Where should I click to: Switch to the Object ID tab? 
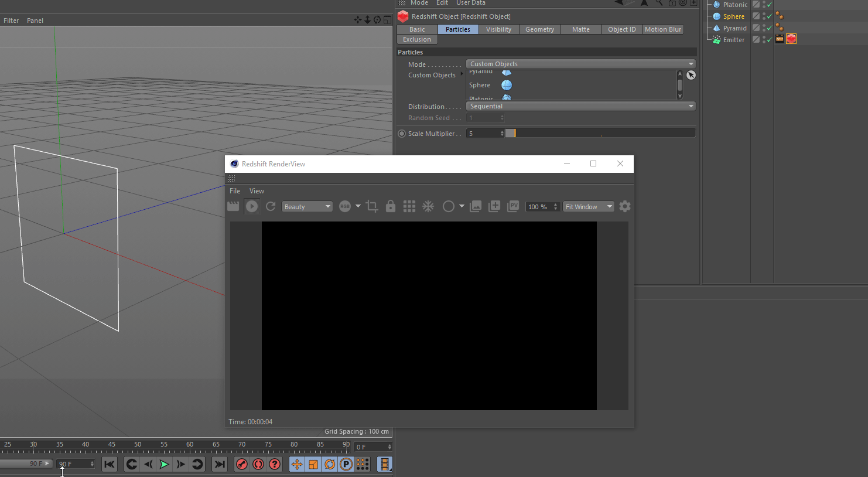[622, 29]
